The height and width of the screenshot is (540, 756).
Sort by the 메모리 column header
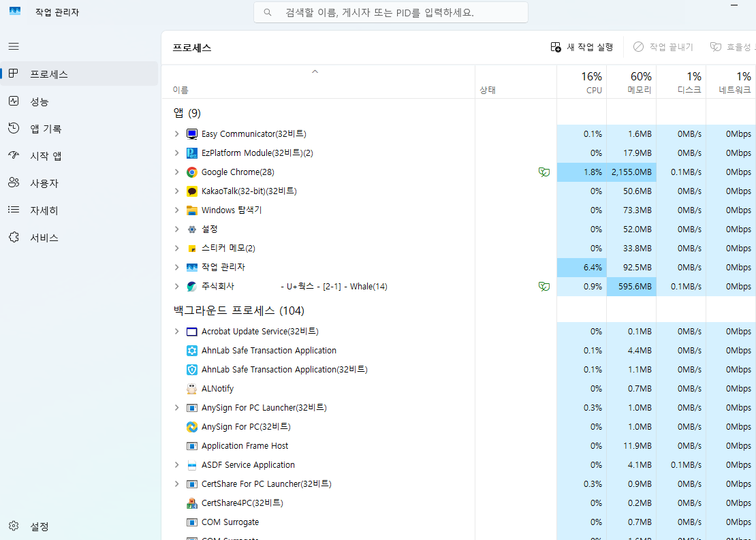click(x=631, y=82)
